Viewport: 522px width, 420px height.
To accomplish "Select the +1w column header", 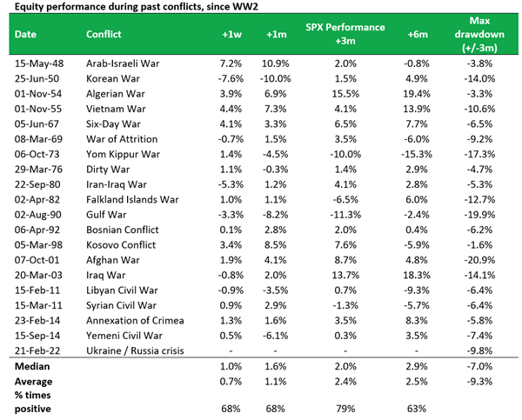I will (x=231, y=35).
